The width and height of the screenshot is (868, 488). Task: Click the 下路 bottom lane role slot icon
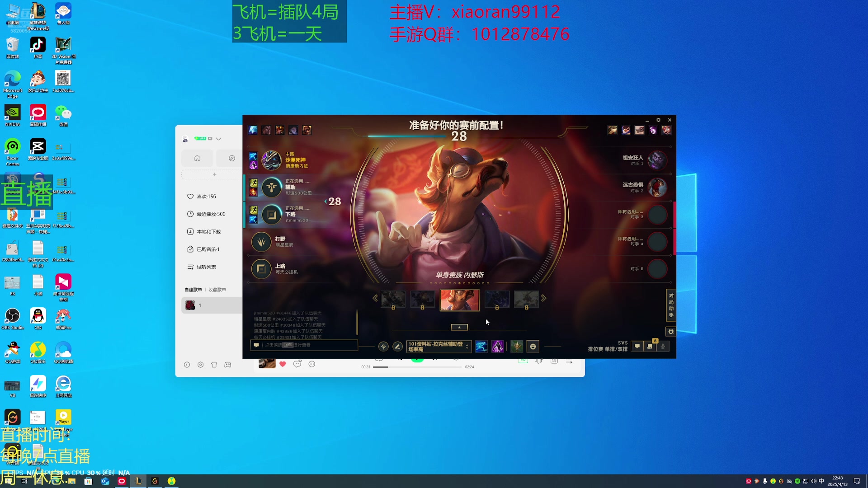pyautogui.click(x=271, y=215)
